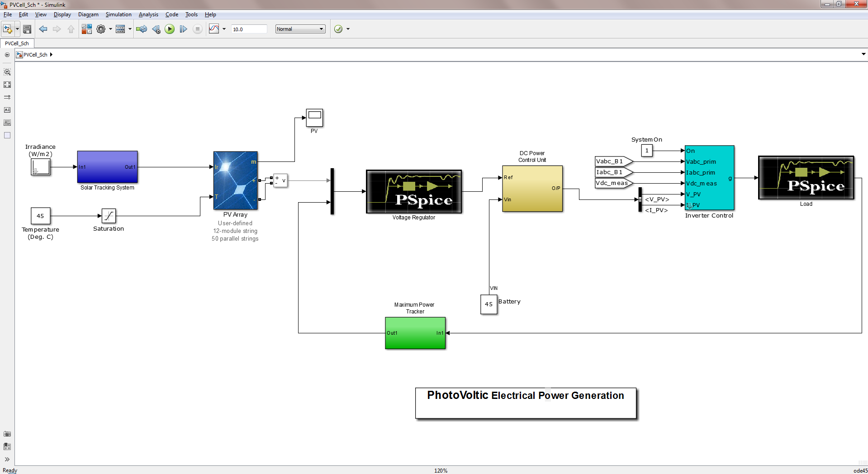
Task: Expand palette with double chevron icon
Action: point(7,459)
